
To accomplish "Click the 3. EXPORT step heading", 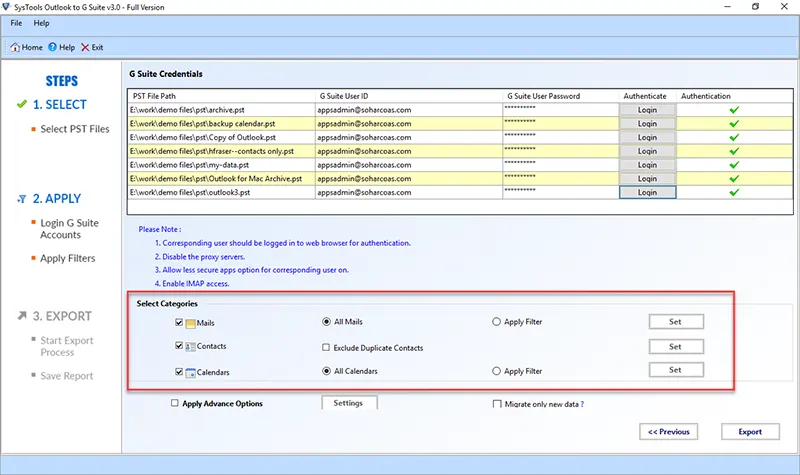I will [62, 316].
